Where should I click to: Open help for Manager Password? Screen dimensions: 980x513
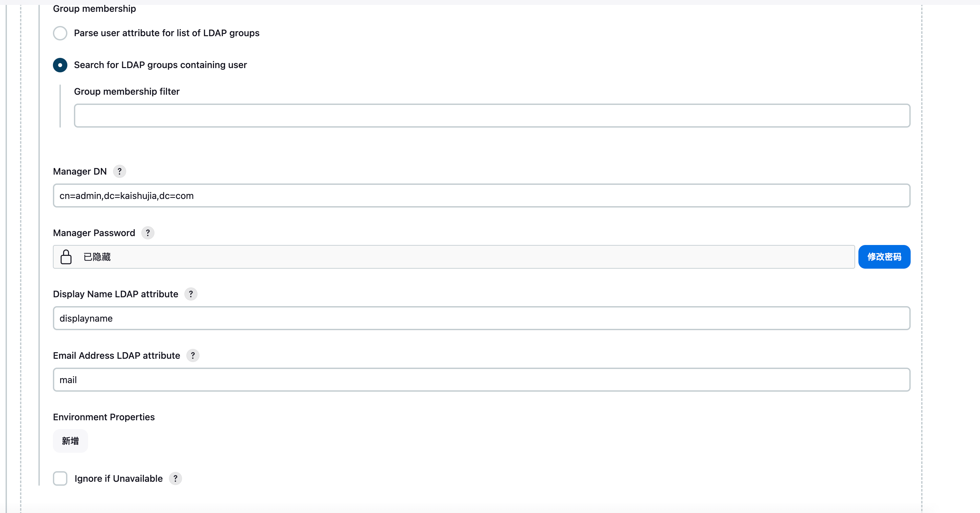(148, 233)
